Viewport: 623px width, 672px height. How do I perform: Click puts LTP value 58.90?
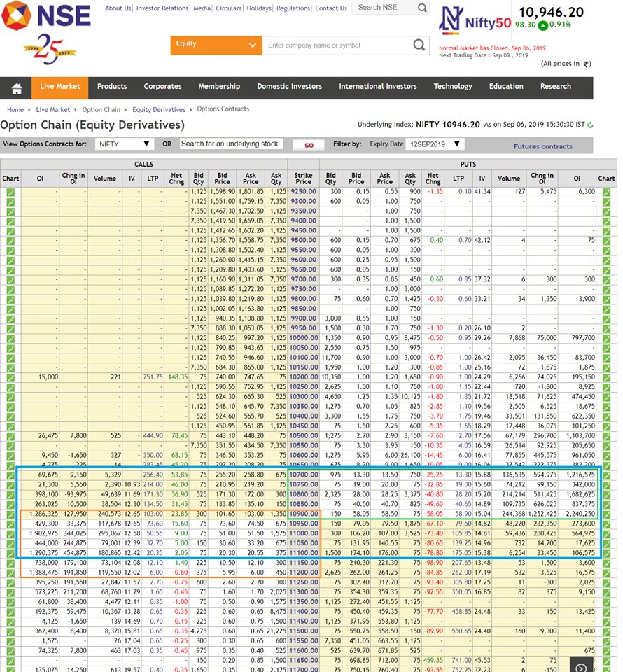coord(463,514)
